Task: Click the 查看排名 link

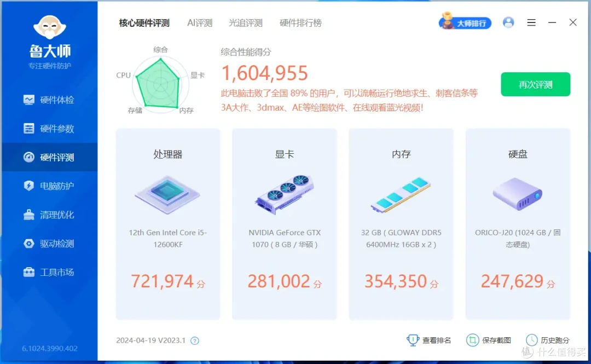Action: pos(429,340)
